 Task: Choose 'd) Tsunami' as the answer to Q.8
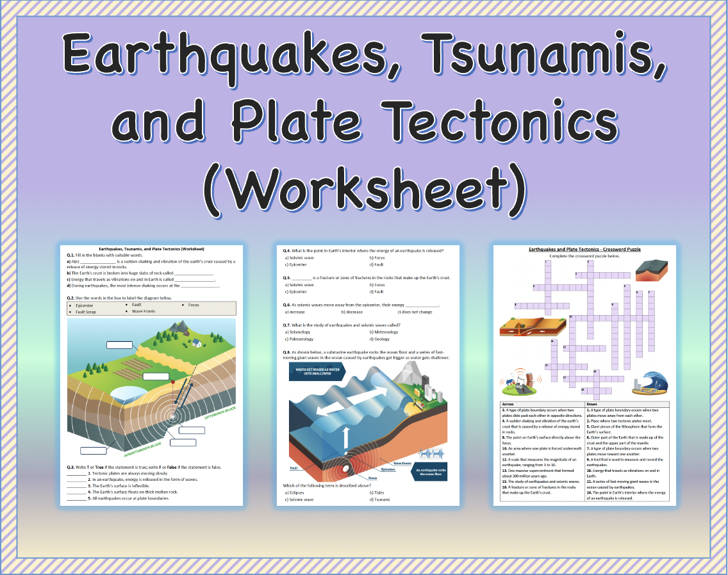tap(380, 499)
